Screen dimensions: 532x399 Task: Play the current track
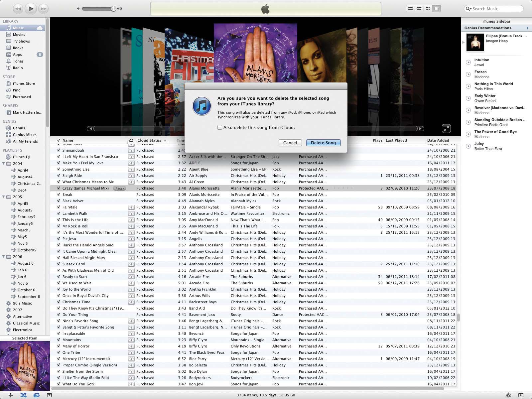click(31, 9)
